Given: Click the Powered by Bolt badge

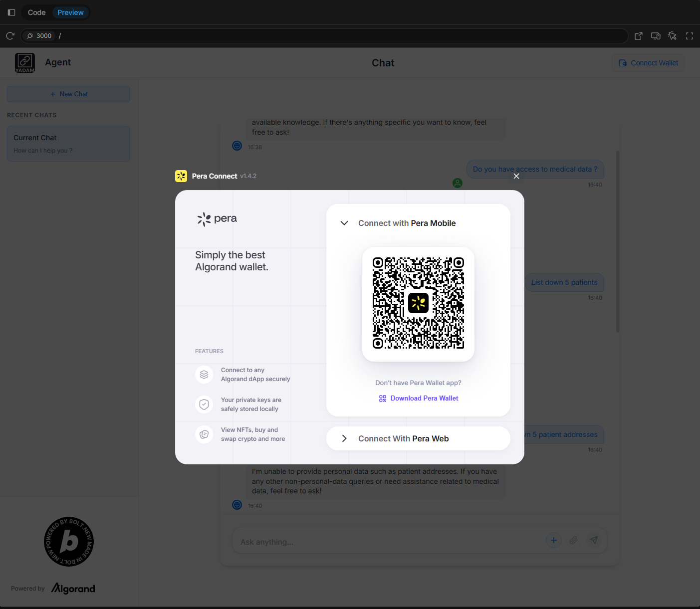Looking at the screenshot, I should (x=69, y=542).
